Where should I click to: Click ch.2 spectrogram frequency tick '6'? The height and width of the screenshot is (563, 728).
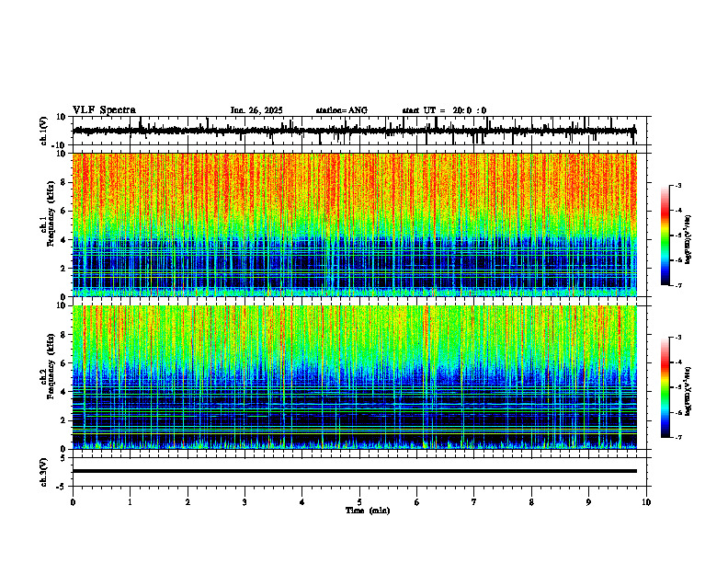pyautogui.click(x=63, y=363)
